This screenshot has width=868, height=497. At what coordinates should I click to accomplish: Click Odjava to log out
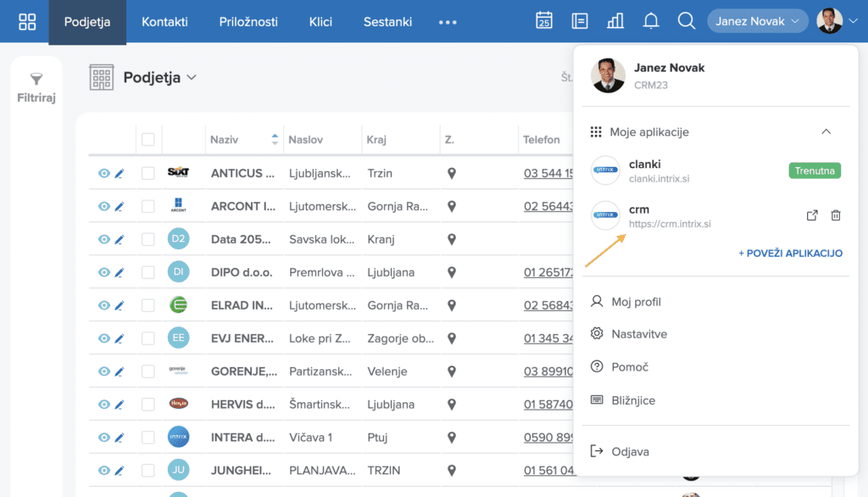(630, 452)
